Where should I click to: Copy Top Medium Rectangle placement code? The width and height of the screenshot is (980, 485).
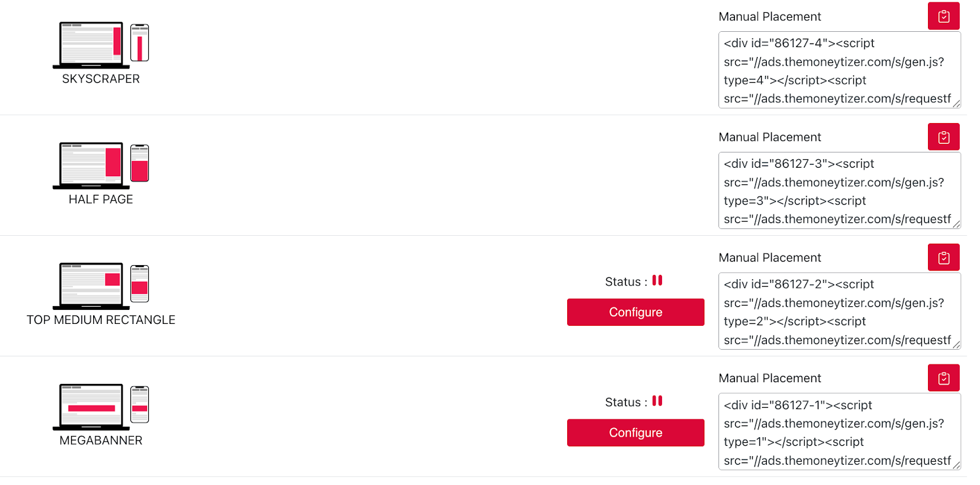943,257
